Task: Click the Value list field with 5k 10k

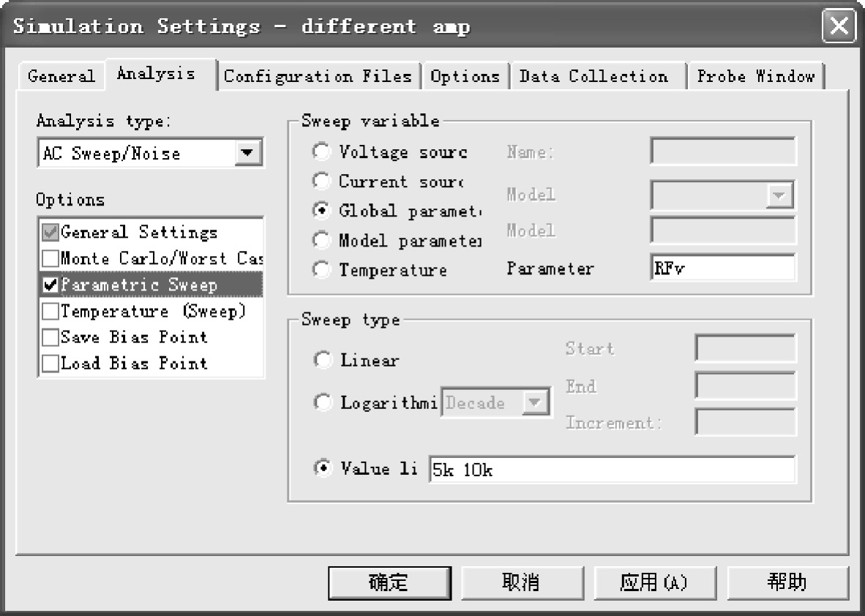Action: pos(612,469)
